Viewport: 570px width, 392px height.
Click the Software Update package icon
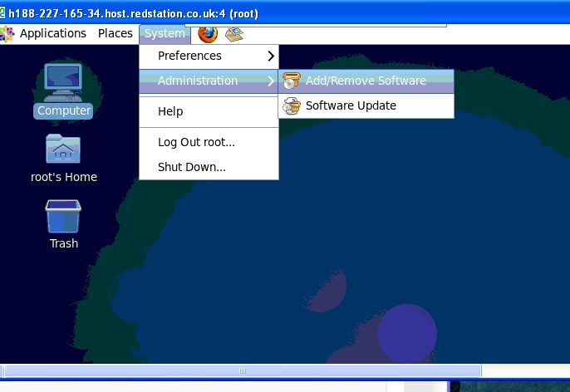(x=291, y=105)
